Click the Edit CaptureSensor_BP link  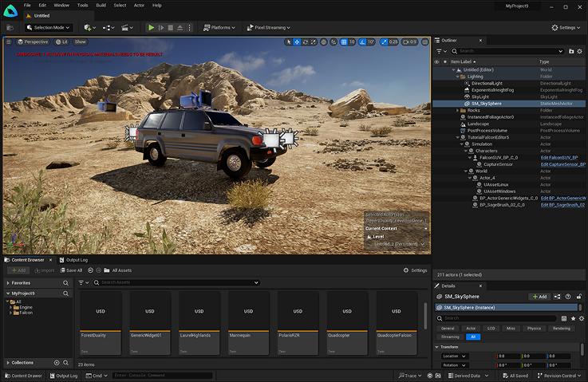[x=563, y=164]
